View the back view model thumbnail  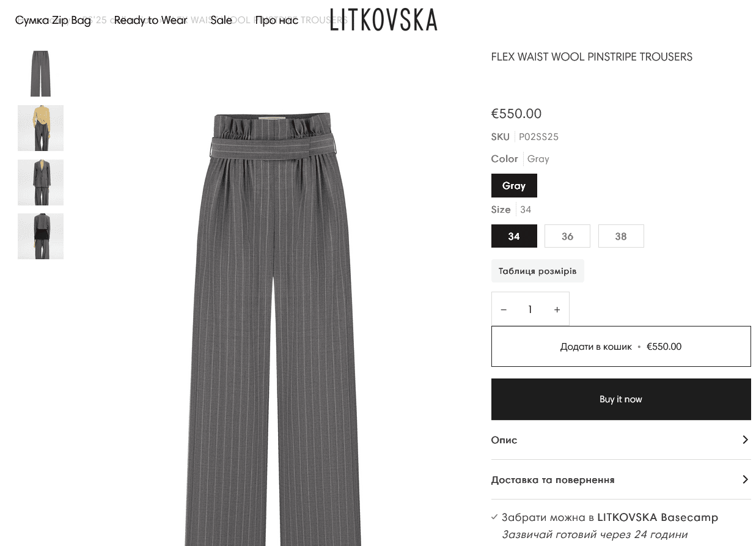pos(40,236)
